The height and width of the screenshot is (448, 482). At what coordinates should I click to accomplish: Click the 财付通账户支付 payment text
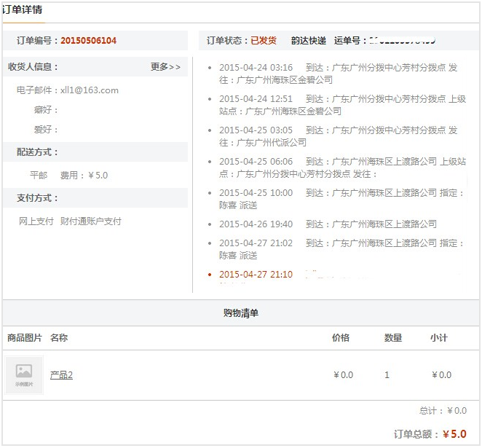pos(91,221)
